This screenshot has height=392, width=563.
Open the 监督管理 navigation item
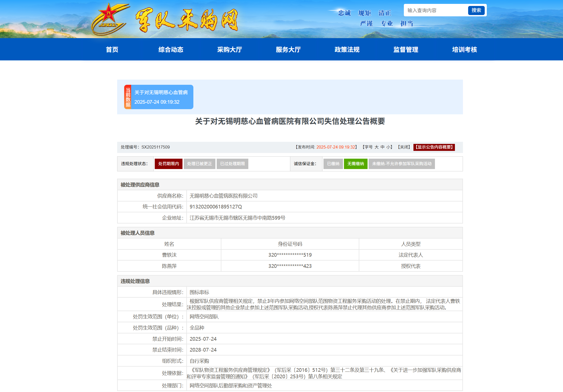click(406, 50)
